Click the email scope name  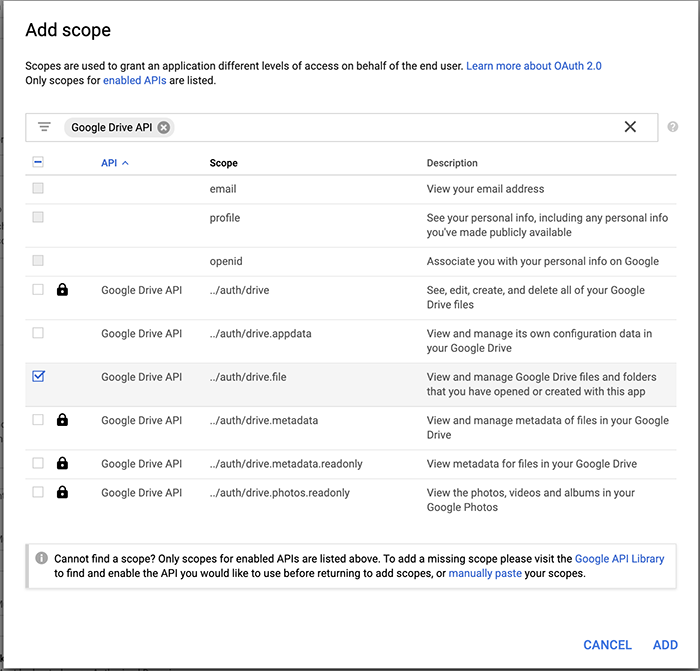point(223,189)
